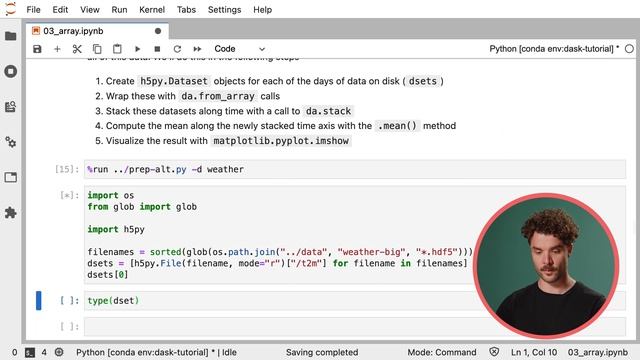Click the Mode: Command status entry
The image size is (640, 360).
442,352
